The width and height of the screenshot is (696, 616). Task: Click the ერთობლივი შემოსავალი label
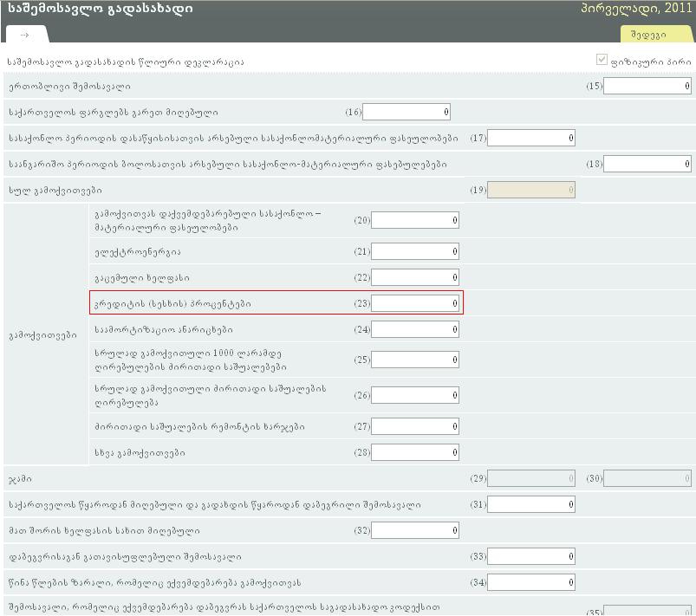coord(69,86)
